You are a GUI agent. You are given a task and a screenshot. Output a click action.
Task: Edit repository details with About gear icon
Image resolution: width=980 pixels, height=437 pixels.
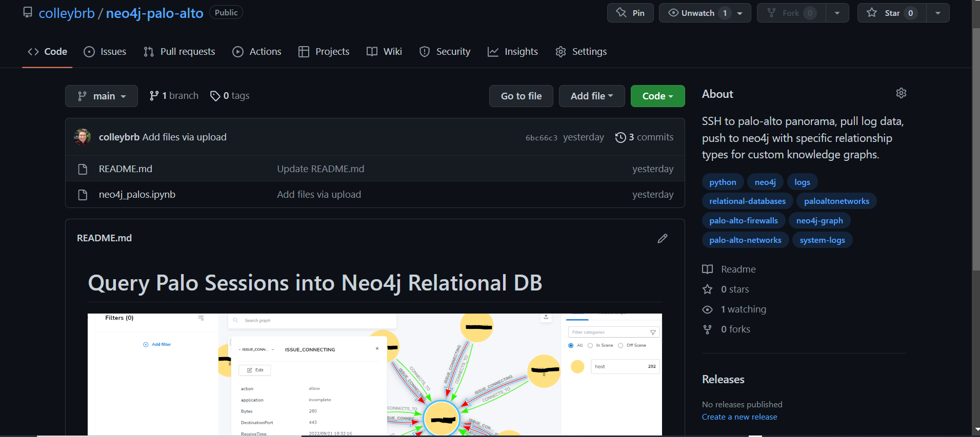click(x=901, y=93)
